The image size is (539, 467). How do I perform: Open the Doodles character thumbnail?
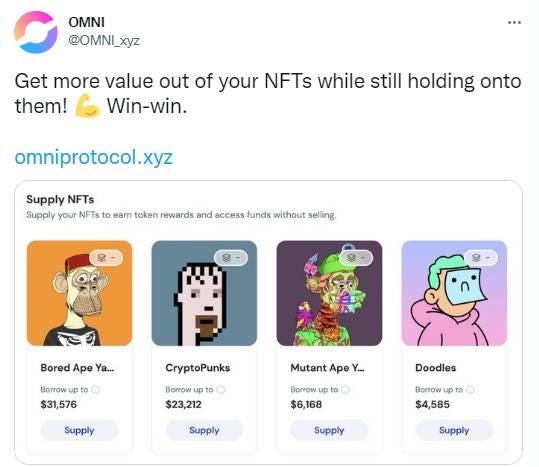coord(454,293)
